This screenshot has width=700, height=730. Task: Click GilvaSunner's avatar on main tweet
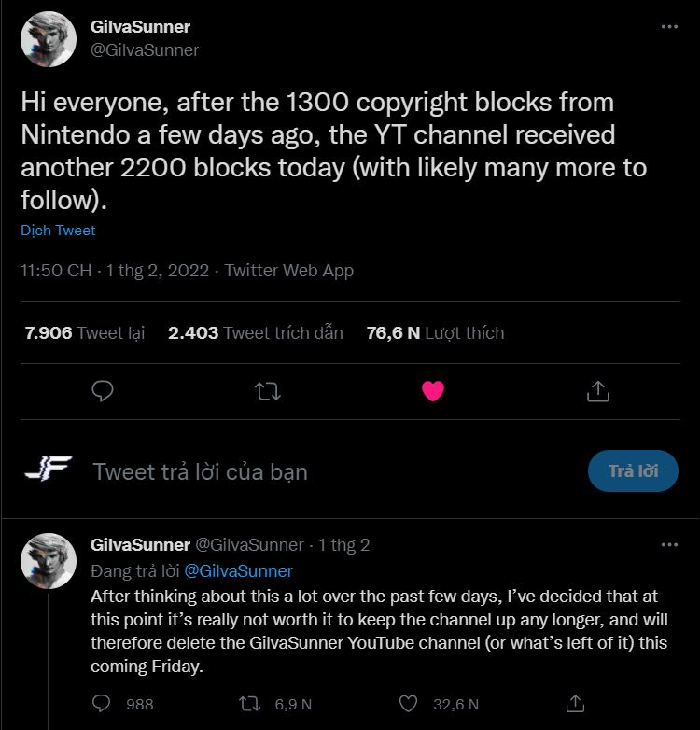(48, 39)
